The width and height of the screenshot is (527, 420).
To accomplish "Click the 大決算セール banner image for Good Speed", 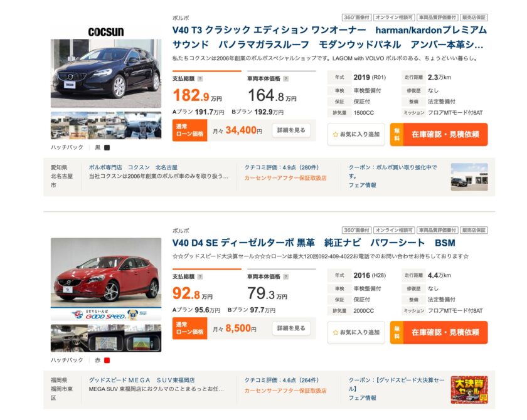I will [469, 389].
